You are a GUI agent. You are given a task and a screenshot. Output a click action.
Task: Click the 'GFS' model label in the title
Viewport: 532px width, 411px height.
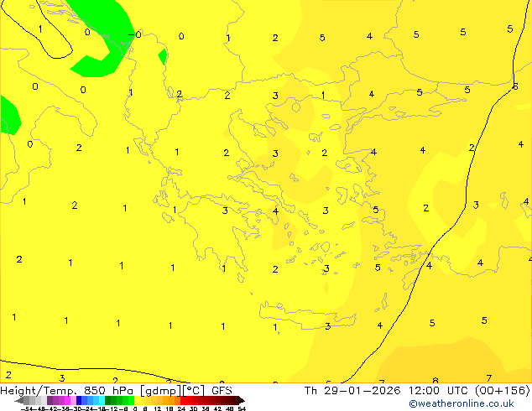tap(222, 391)
